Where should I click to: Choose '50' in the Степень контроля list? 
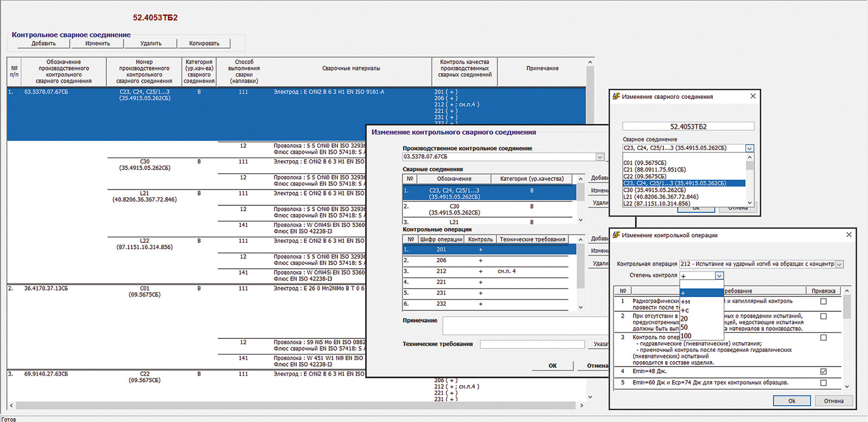point(684,327)
